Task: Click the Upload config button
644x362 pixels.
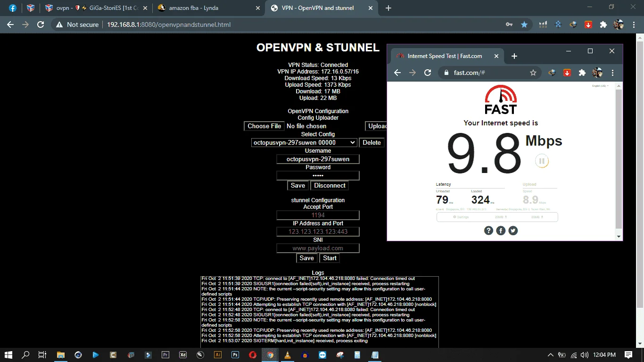Action: (376, 126)
